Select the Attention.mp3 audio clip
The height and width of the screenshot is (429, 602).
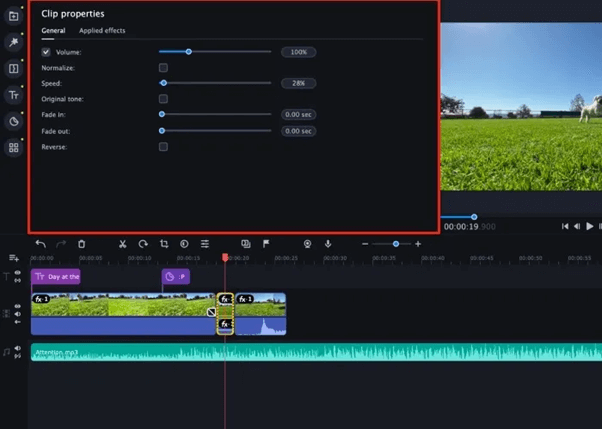[300, 352]
